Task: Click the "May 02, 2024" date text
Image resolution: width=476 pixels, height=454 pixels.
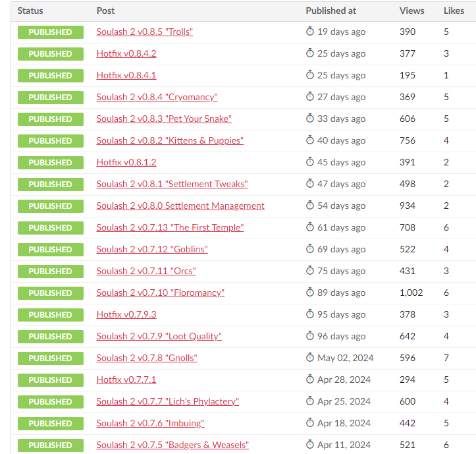Action: pyautogui.click(x=346, y=358)
